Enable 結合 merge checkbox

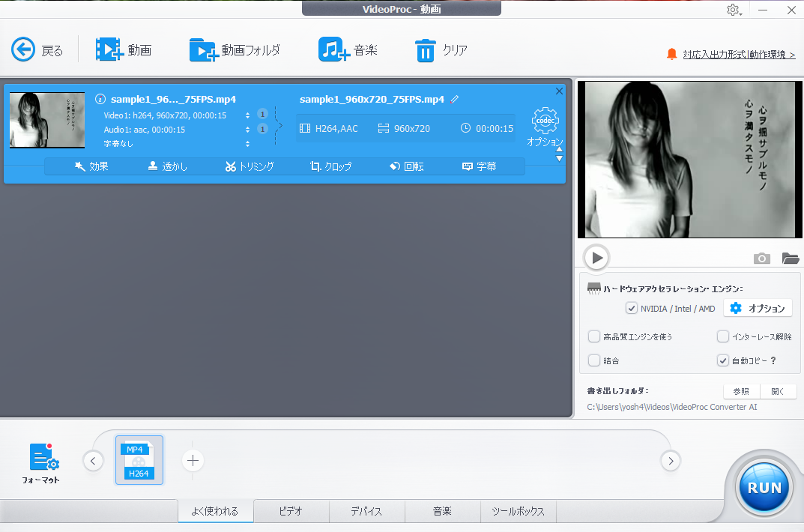593,360
